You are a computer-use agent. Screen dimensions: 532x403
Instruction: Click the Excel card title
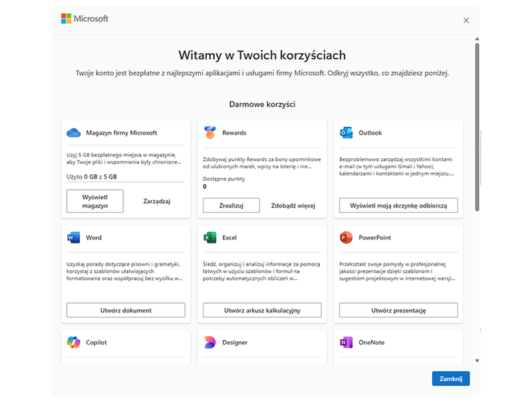click(229, 237)
